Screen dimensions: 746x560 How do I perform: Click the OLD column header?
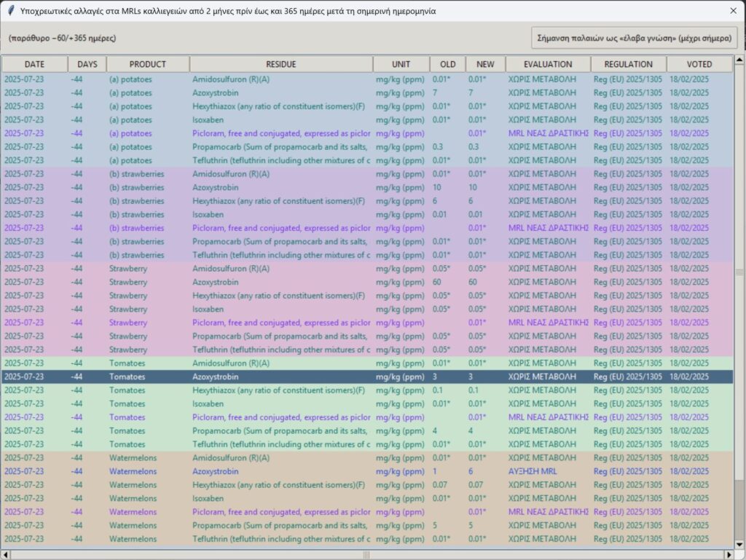point(448,64)
